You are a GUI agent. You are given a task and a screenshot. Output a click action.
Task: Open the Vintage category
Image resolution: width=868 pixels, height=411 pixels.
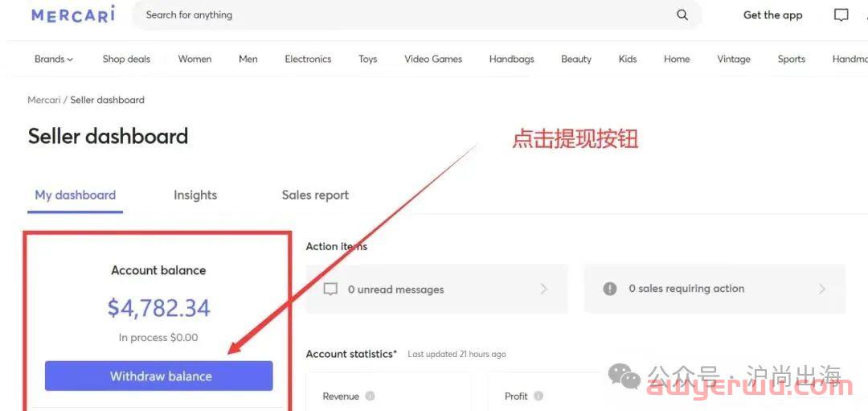click(x=734, y=60)
